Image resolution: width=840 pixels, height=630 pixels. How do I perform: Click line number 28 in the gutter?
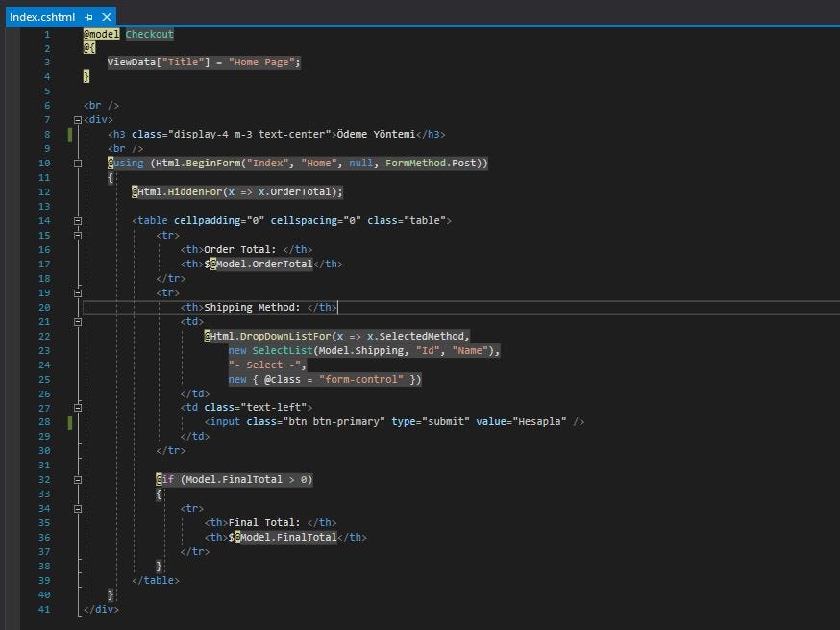click(44, 422)
